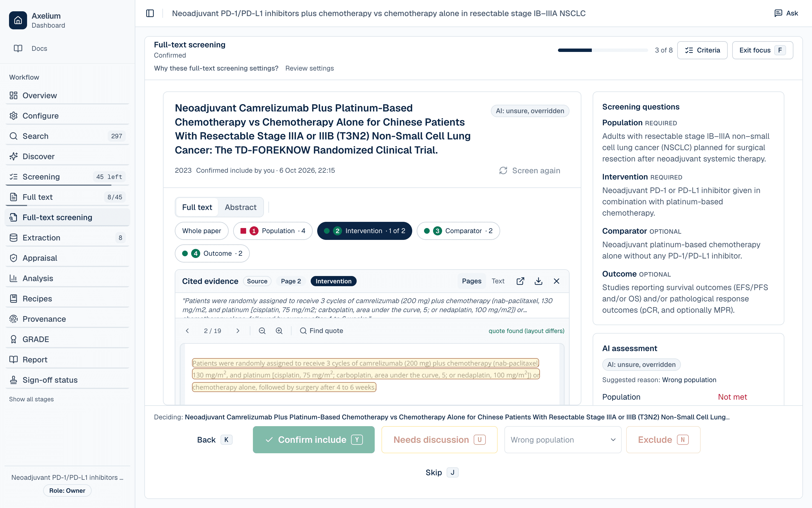Zoom out of the PDF page
The width and height of the screenshot is (812, 508).
pos(262,331)
